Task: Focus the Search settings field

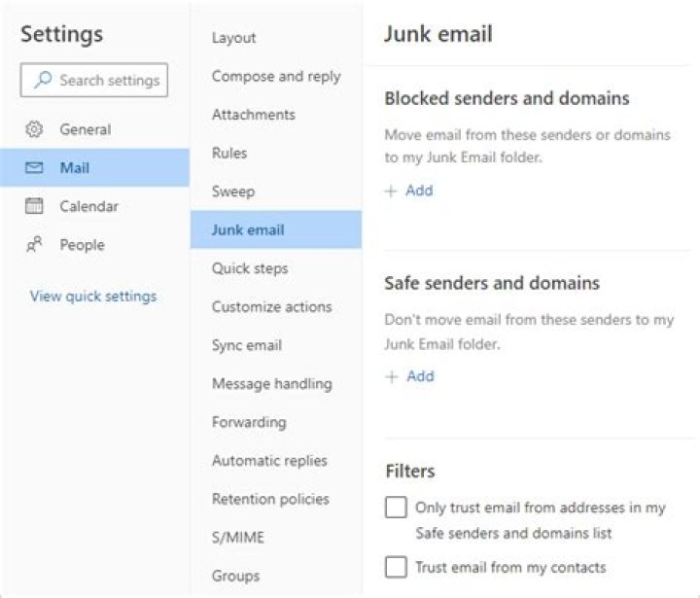Action: point(107,81)
